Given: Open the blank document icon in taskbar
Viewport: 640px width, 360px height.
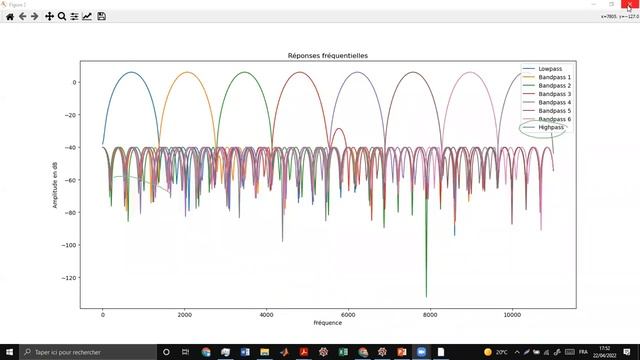Looking at the screenshot, I should point(441,352).
